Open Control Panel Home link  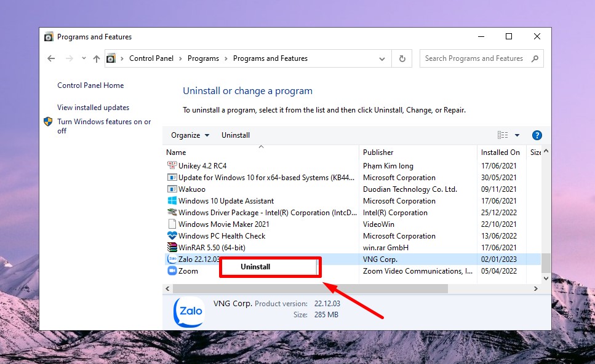(x=90, y=85)
